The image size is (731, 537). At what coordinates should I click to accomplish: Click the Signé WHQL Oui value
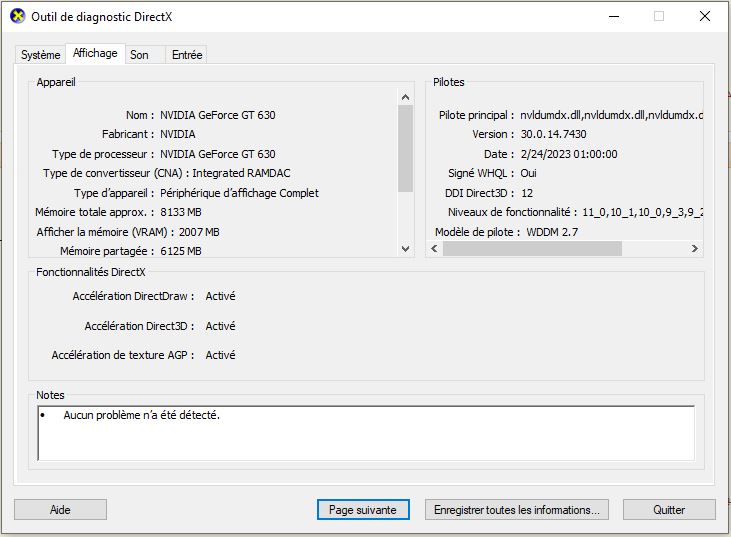528,173
